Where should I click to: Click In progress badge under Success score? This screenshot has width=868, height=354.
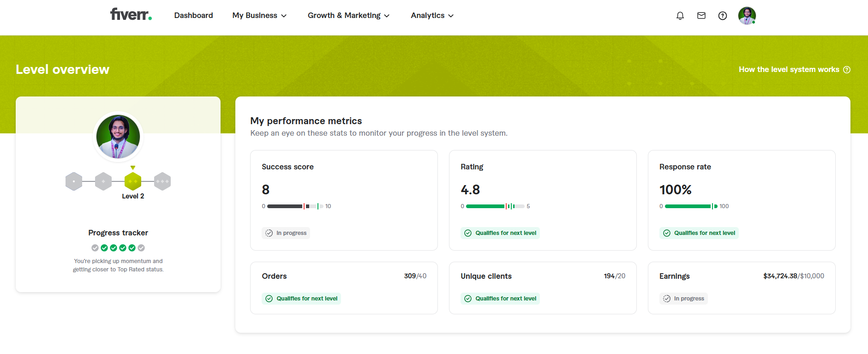coord(286,233)
